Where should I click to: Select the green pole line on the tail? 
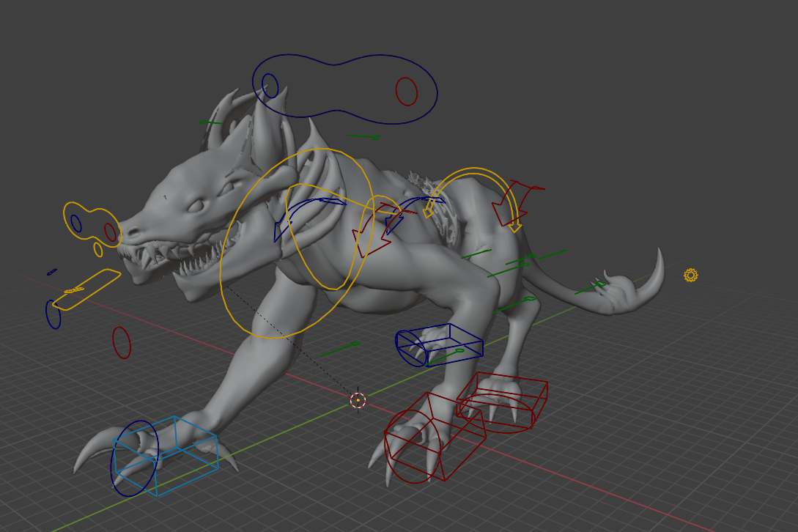[x=590, y=287]
